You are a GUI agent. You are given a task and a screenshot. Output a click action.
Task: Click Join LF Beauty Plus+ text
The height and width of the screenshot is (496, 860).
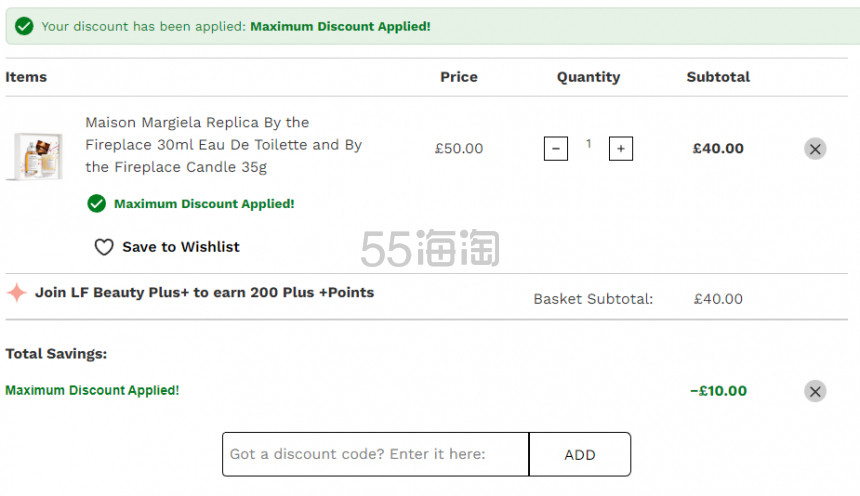coord(204,293)
